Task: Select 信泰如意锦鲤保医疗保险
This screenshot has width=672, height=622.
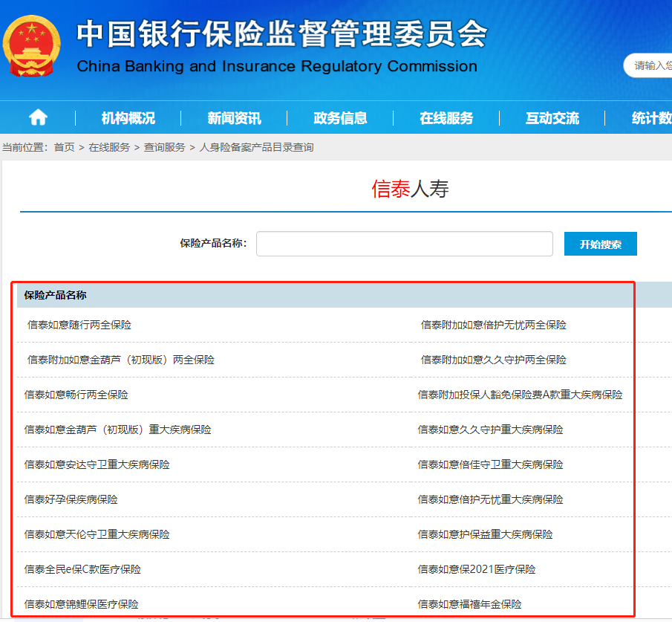Action: tap(82, 604)
